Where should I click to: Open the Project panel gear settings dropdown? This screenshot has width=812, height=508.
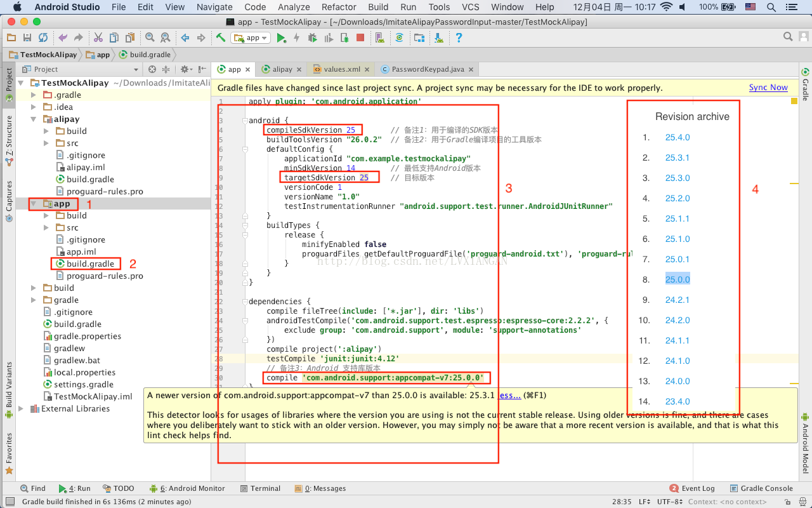[185, 69]
